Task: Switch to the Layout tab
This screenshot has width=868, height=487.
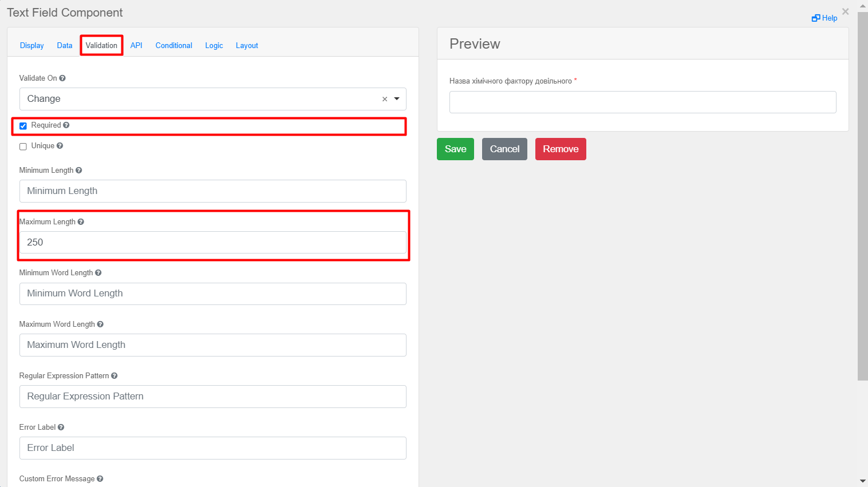Action: [x=247, y=45]
